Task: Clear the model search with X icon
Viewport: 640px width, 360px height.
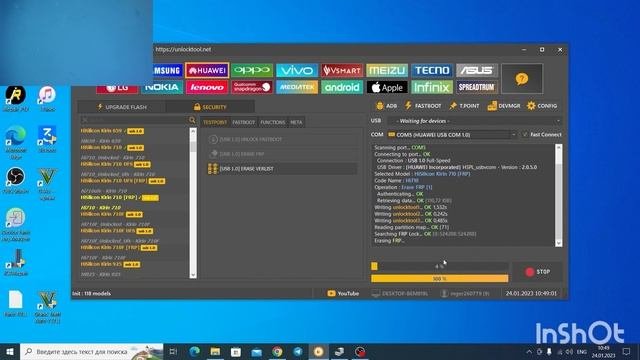Action: tap(85, 120)
